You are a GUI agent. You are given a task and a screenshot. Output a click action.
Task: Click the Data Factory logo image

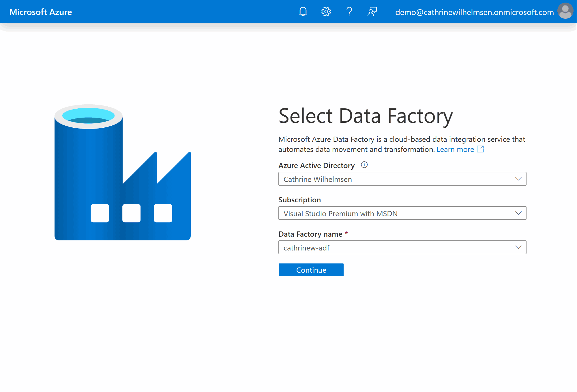[x=122, y=172]
